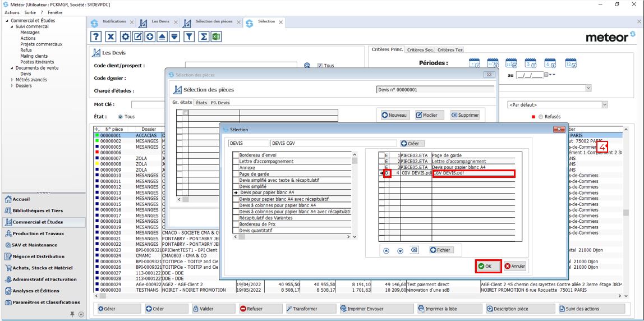
Task: Click the pencil edit toolbar icon
Action: point(138,36)
